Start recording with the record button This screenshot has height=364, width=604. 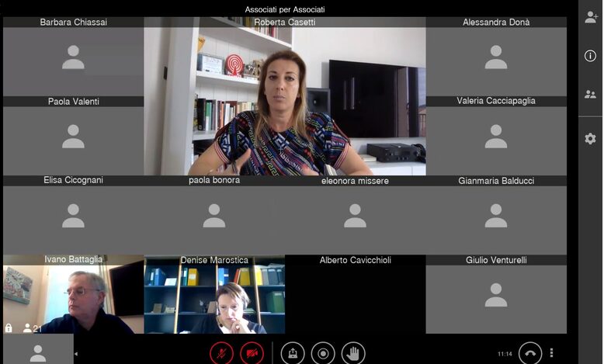click(323, 353)
